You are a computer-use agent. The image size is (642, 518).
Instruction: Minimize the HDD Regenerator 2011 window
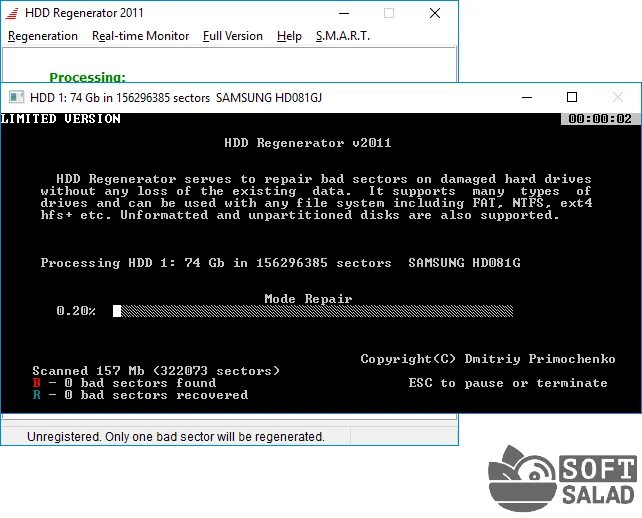click(344, 13)
